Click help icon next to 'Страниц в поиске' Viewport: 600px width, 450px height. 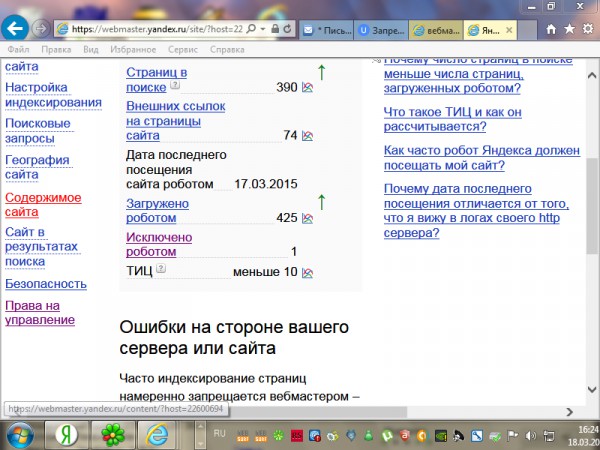tap(174, 85)
